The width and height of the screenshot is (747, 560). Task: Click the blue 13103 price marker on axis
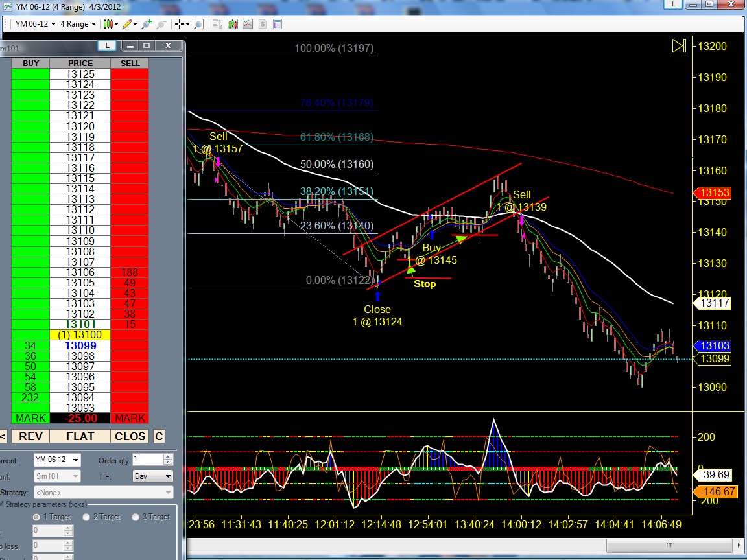coord(712,345)
